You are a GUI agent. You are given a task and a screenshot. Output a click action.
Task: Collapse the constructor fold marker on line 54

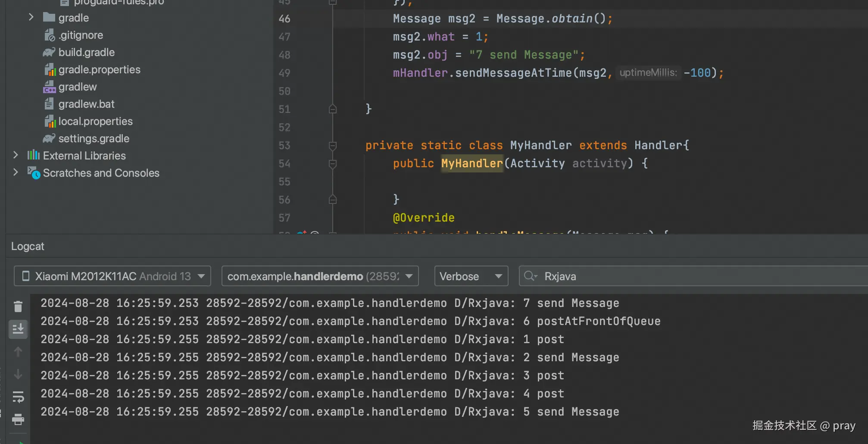pyautogui.click(x=333, y=164)
